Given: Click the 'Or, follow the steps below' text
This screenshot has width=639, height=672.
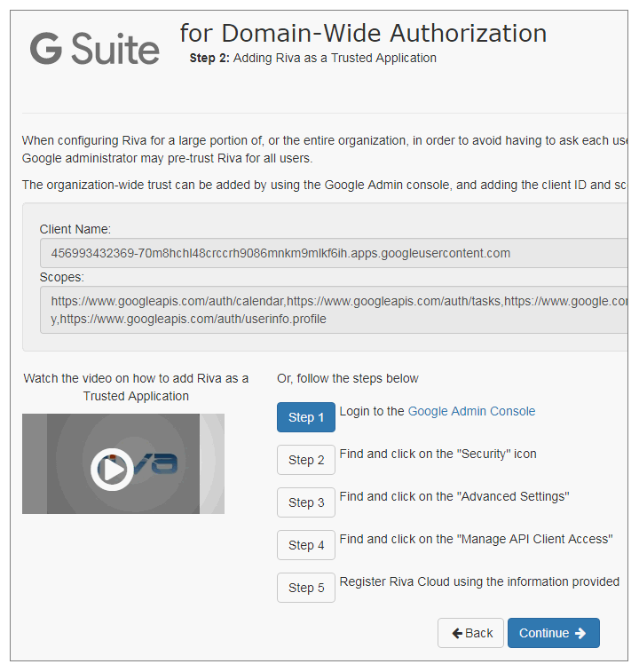Looking at the screenshot, I should (x=348, y=378).
